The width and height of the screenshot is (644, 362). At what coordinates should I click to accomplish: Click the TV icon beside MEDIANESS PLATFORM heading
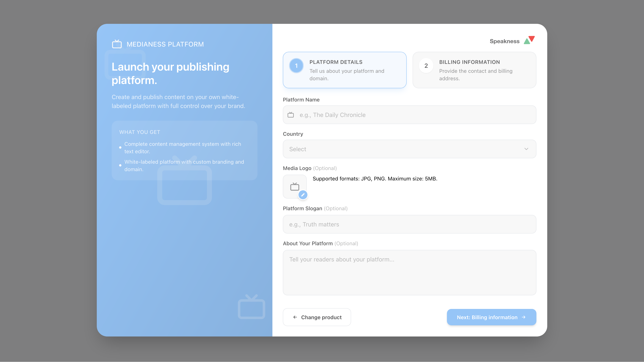point(117,44)
